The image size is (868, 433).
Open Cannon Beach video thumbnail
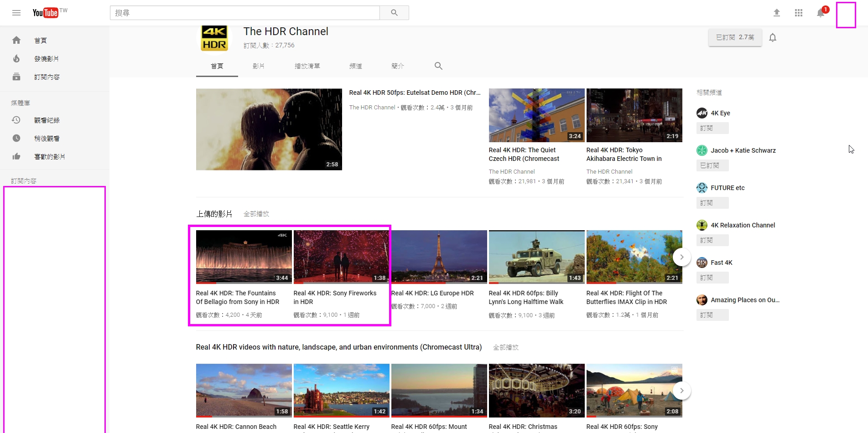244,391
